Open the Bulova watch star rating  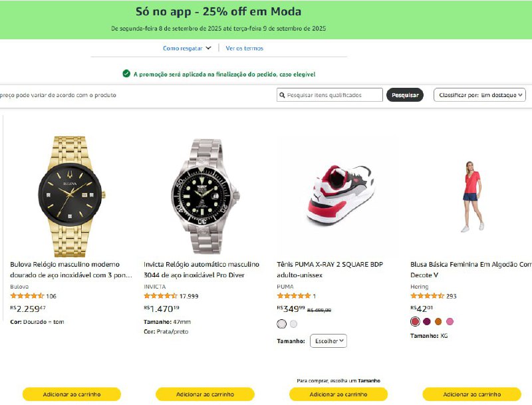click(27, 296)
